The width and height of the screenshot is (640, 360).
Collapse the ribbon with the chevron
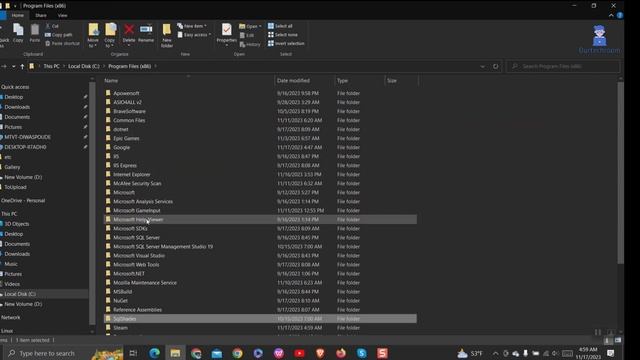tap(611, 16)
